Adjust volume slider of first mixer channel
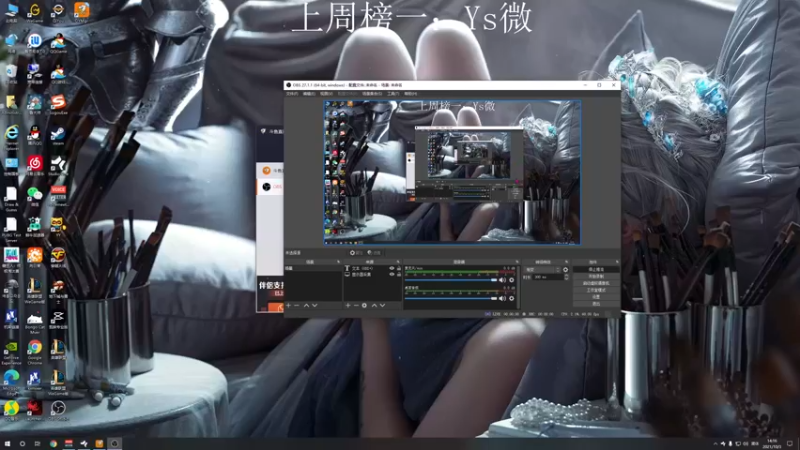This screenshot has height=450, width=800. pos(451,280)
